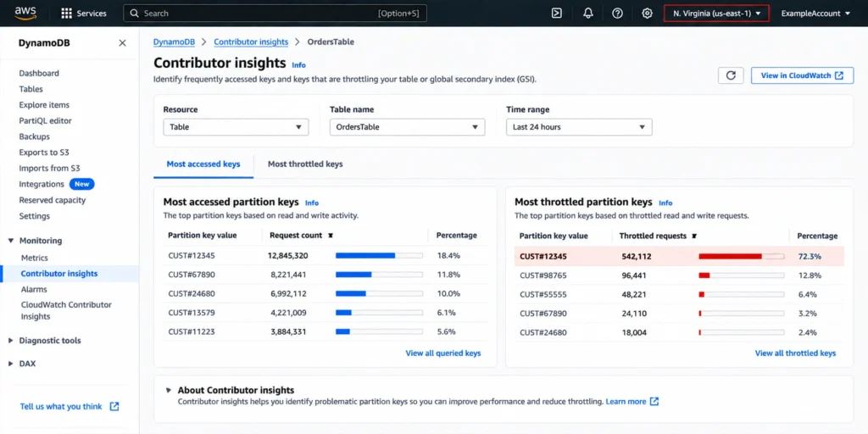The image size is (868, 434).
Task: Click the accessed key value CUST#11223
Action: [192, 332]
